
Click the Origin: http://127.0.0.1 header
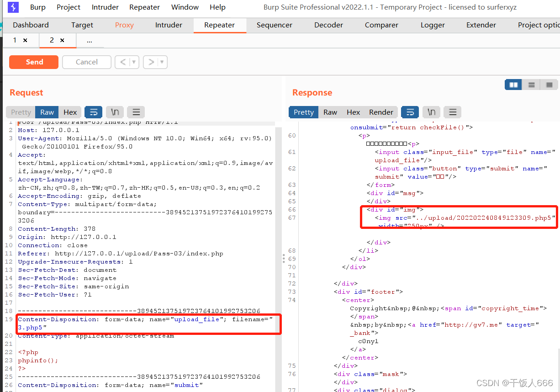67,237
